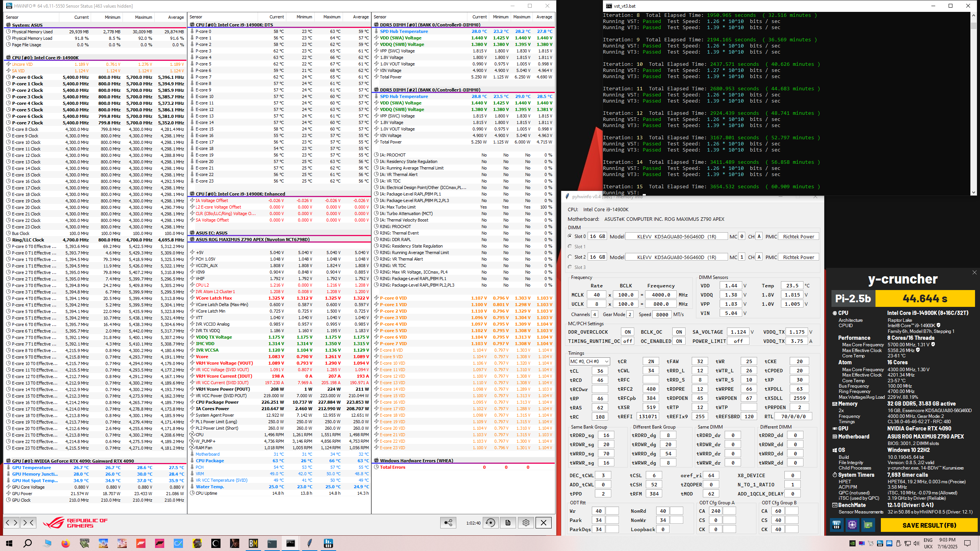
Task: Click tREFI field value 131071
Action: [648, 417]
